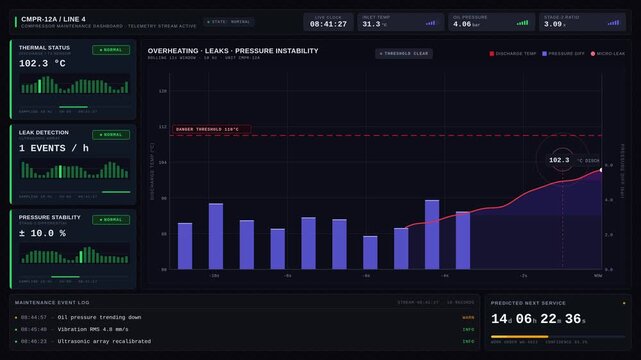This screenshot has height=360, width=641.
Task: Click the 102.3 tooltip on the chart
Action: coord(559,160)
